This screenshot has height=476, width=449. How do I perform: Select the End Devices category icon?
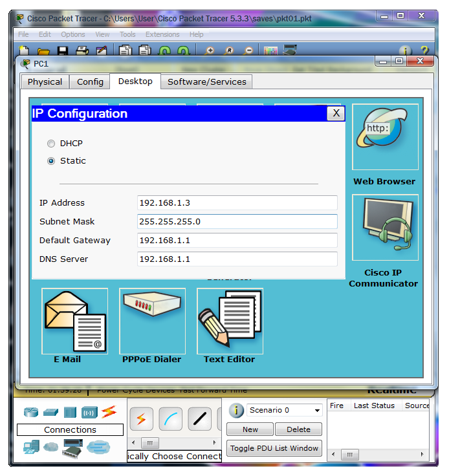click(31, 447)
